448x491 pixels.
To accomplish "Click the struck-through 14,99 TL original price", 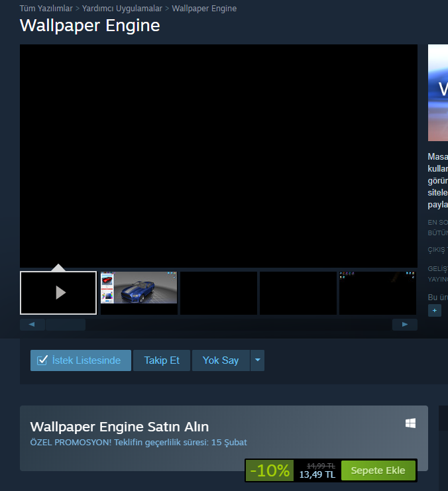I will 321,466.
